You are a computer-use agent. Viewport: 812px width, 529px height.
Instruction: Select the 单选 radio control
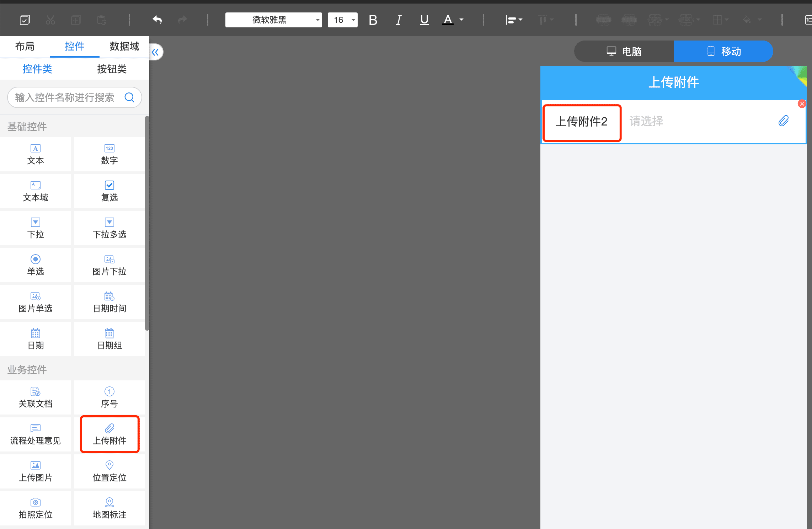[x=36, y=266]
